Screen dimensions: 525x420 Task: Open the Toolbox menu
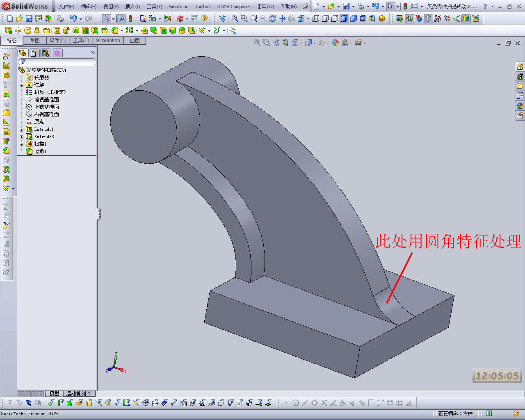tap(203, 7)
